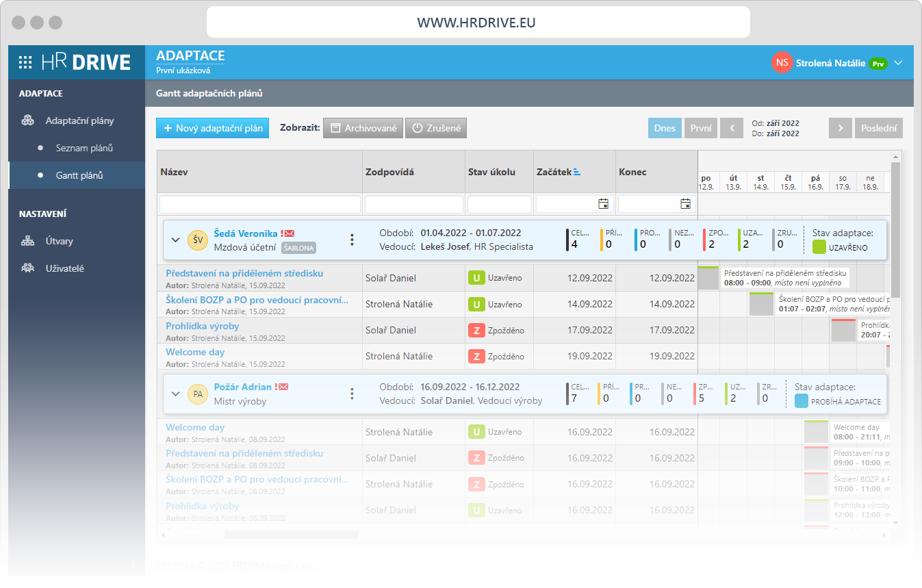Screen dimensions: 922x588
Task: Click the NS user avatar
Action: (x=782, y=63)
